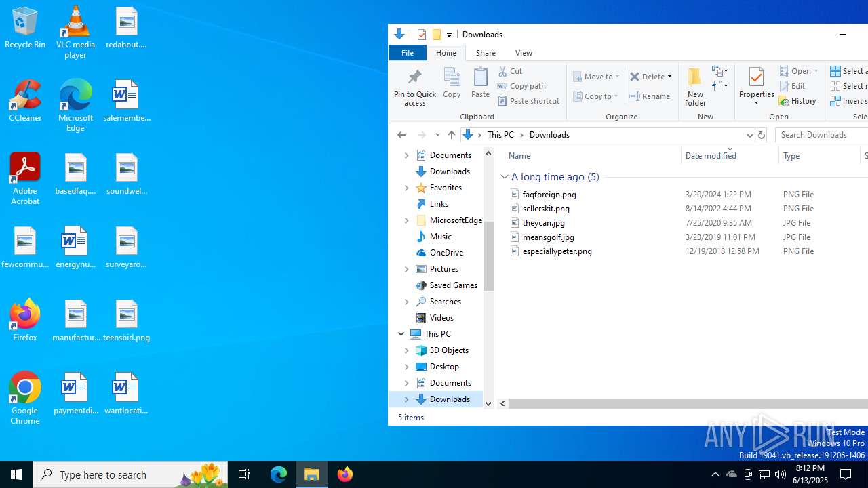Viewport: 868px width, 488px height.
Task: Click Paste shortcut command
Action: 528,101
